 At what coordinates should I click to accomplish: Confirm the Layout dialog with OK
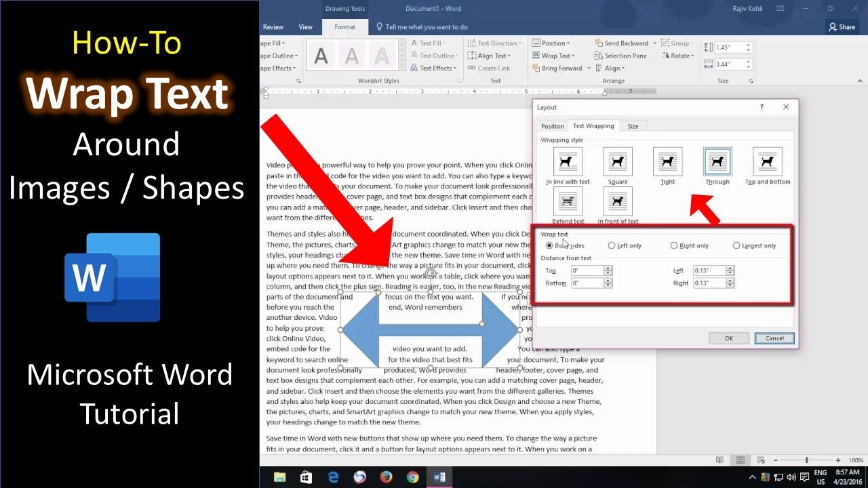click(728, 338)
